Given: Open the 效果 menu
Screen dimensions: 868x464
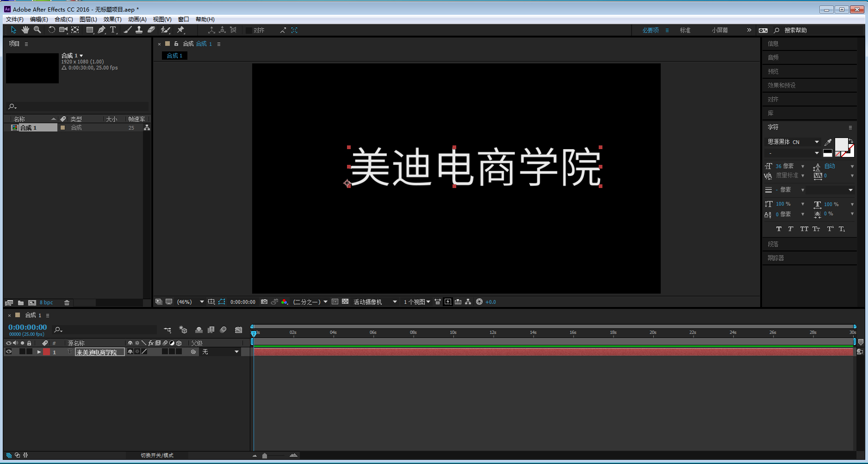Looking at the screenshot, I should 112,19.
